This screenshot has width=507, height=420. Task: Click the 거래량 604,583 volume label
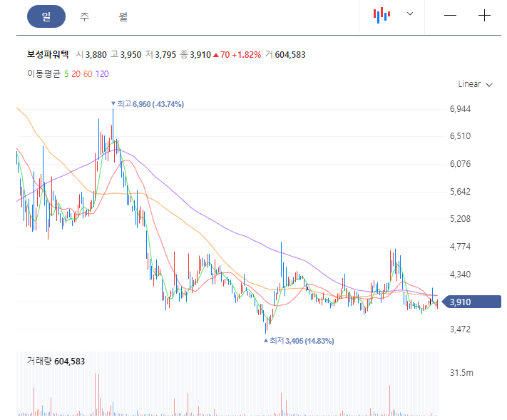point(56,361)
